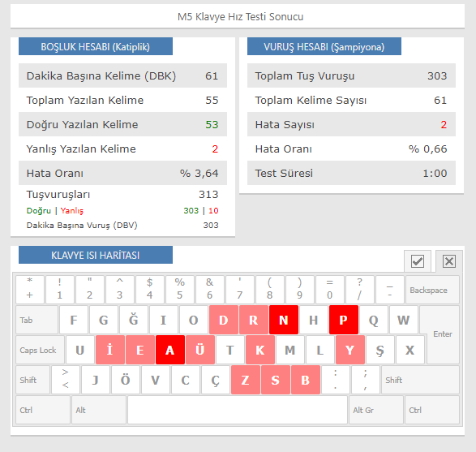
Task: Click the Ş key
Action: coord(380,350)
